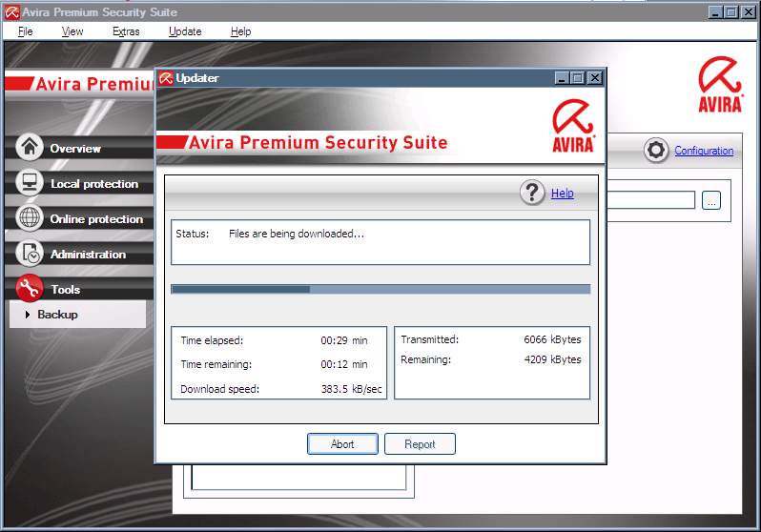Click the Online protection globe icon

(x=31, y=217)
